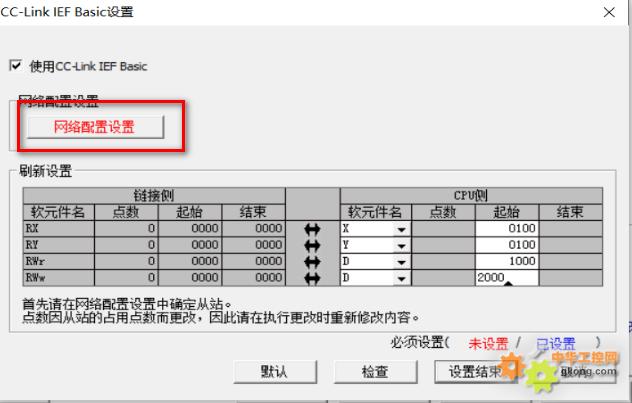Toggle the 使用CC-Link IEF Basic checkbox
This screenshot has width=632, height=403.
(15, 65)
